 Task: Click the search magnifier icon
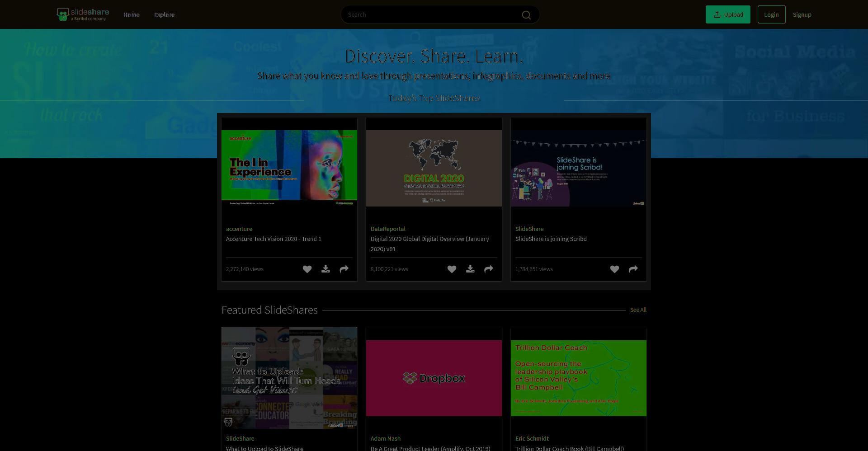click(526, 15)
